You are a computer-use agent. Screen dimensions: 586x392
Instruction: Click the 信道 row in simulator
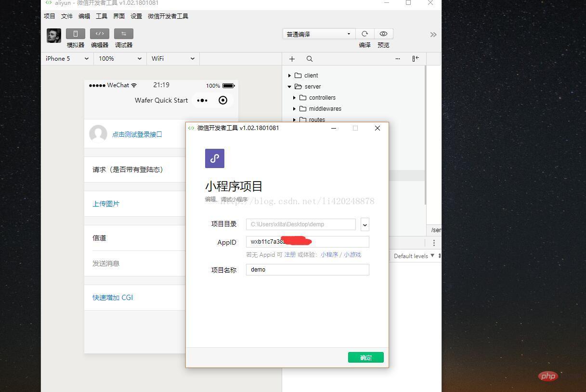pyautogui.click(x=135, y=238)
